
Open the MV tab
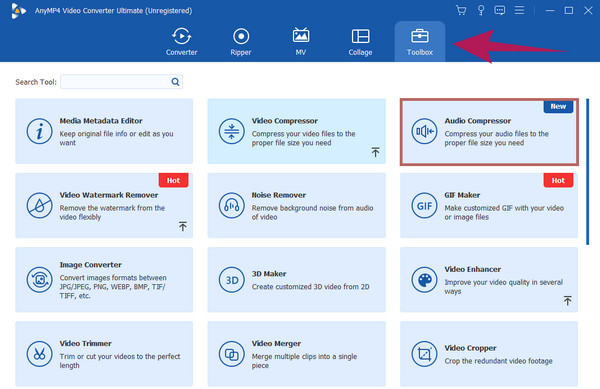coord(301,42)
